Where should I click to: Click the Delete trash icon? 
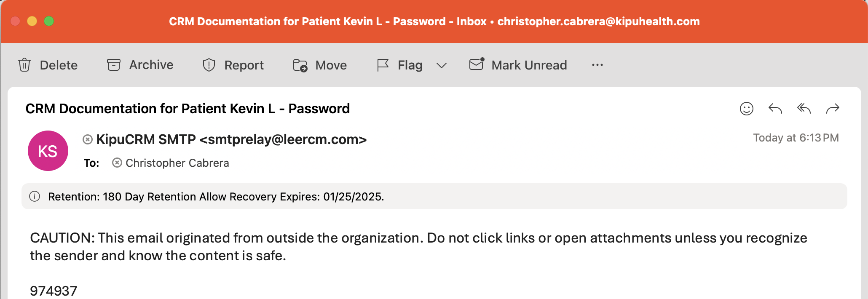[x=24, y=65]
